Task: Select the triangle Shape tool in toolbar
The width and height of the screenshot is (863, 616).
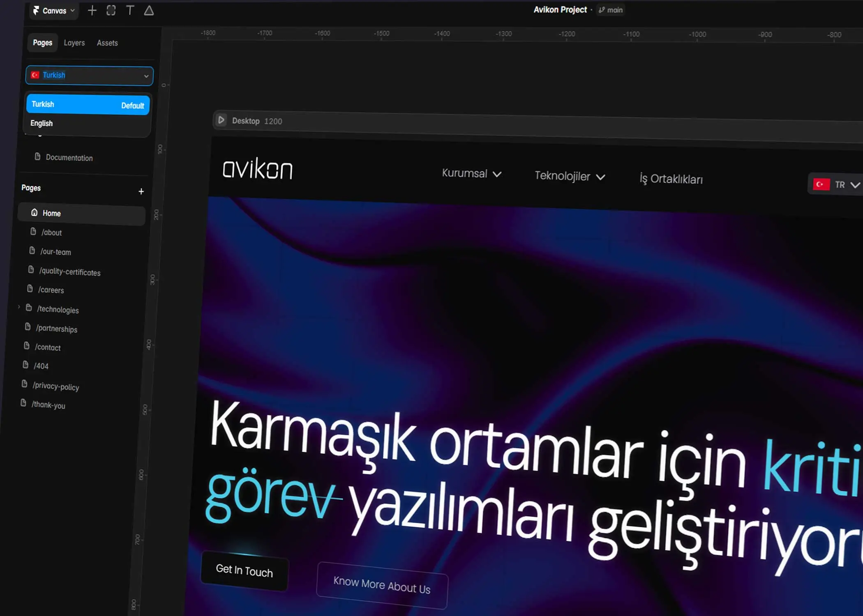Action: pos(149,10)
